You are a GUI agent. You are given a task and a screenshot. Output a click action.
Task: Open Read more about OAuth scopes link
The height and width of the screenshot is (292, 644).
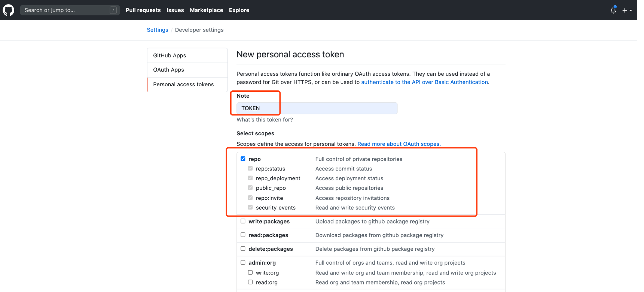[399, 144]
